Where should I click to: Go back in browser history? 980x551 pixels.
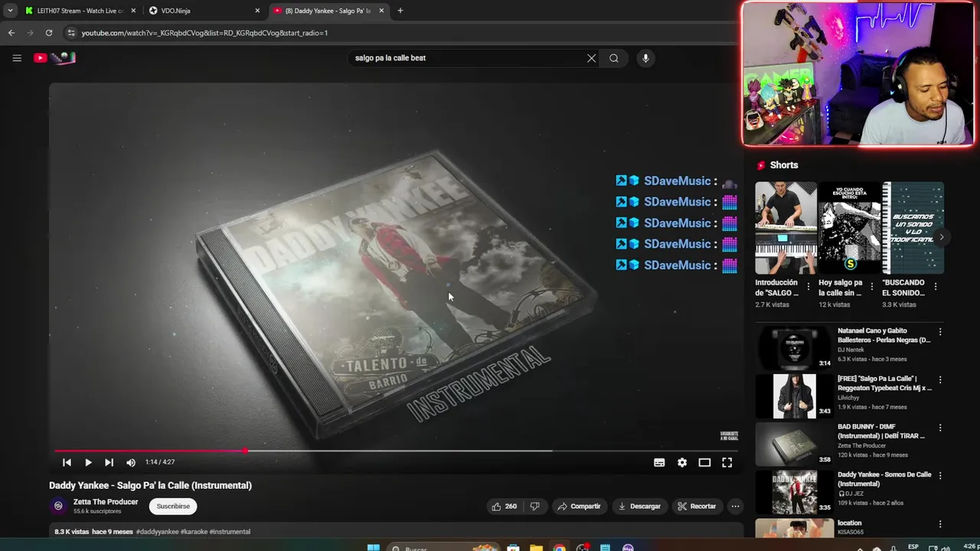tap(11, 33)
